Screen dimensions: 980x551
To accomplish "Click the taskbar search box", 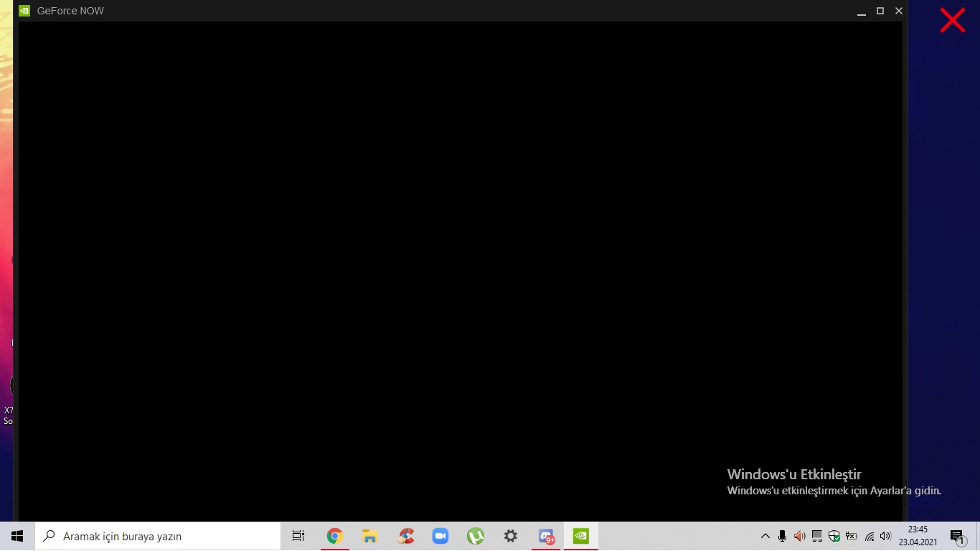I will (158, 536).
